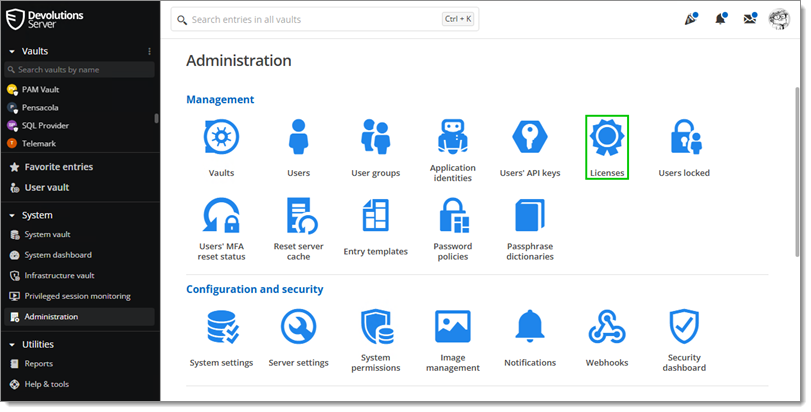
Task: Open the user avatar profile menu
Action: [x=779, y=19]
